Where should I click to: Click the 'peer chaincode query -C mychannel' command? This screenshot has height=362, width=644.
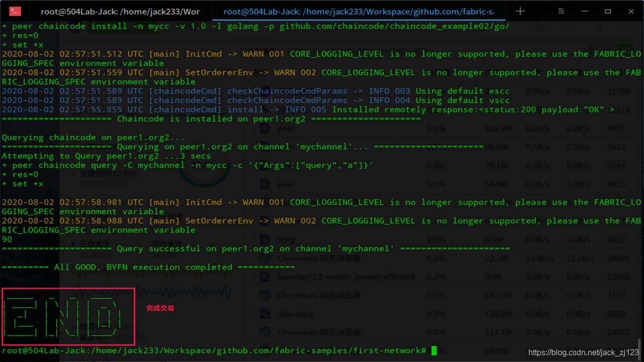(187, 165)
